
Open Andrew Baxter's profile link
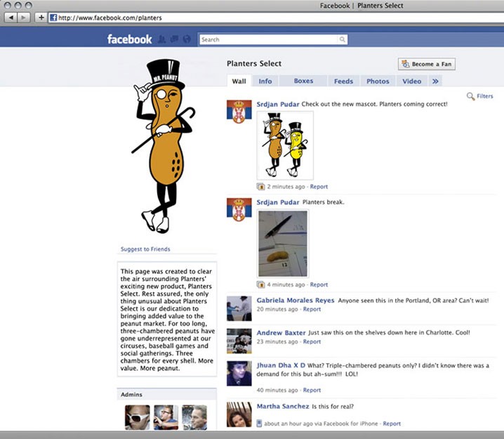pos(281,333)
